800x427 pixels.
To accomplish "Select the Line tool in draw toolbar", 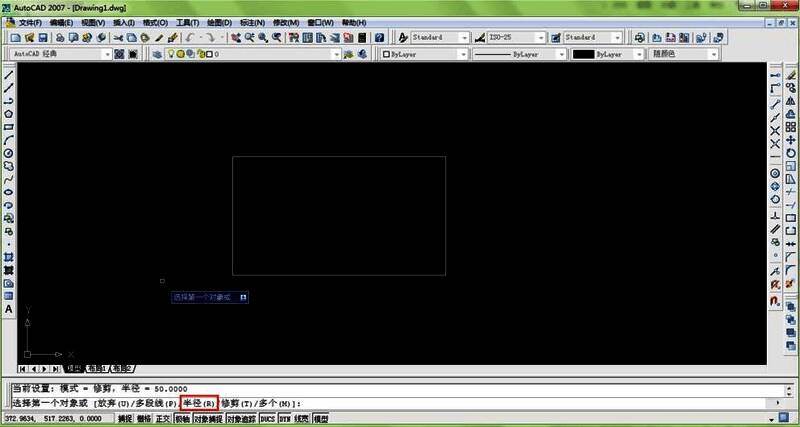I will point(9,74).
